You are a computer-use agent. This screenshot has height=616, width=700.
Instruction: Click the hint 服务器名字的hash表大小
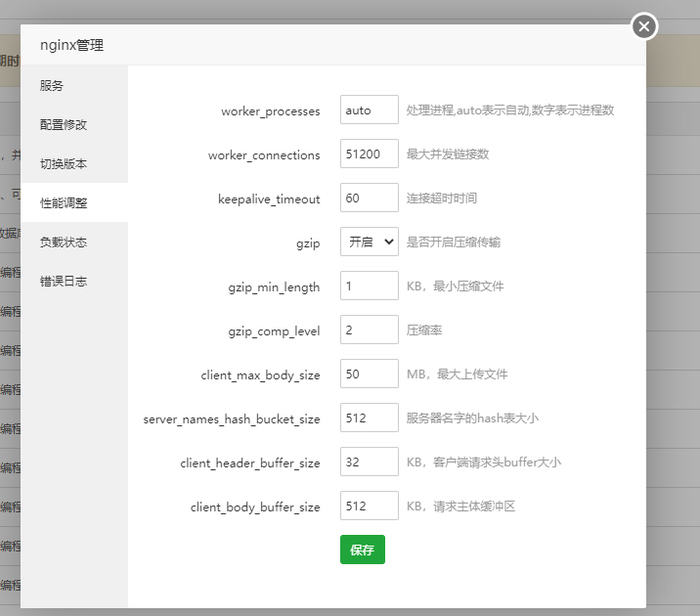click(472, 418)
